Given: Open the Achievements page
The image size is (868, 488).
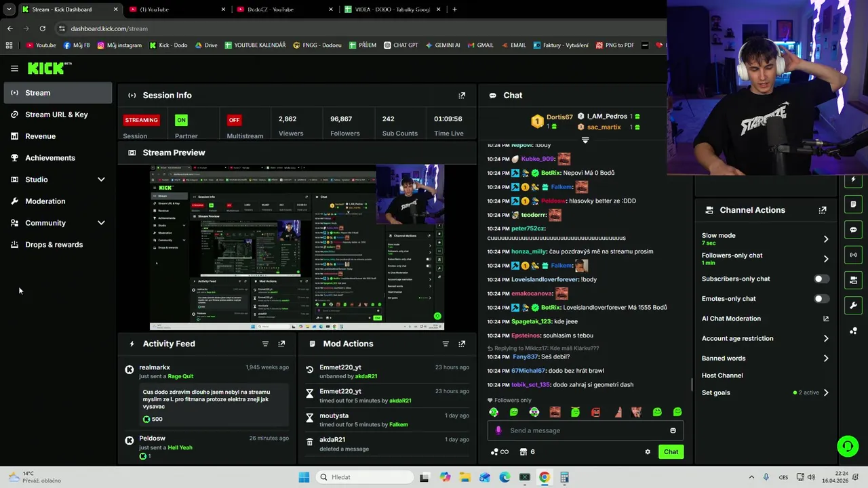Looking at the screenshot, I should (58, 158).
